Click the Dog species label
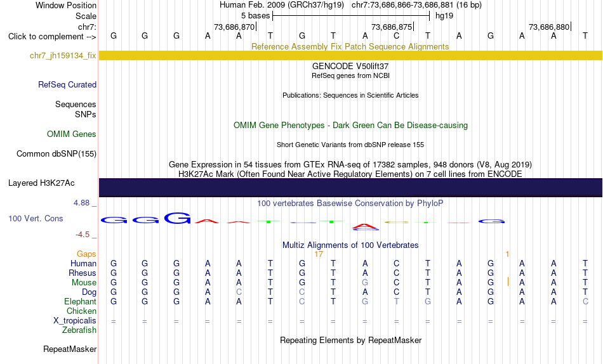 tap(89, 292)
